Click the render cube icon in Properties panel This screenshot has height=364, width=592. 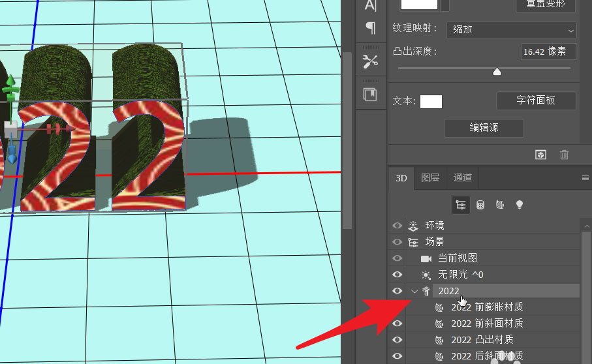click(540, 155)
